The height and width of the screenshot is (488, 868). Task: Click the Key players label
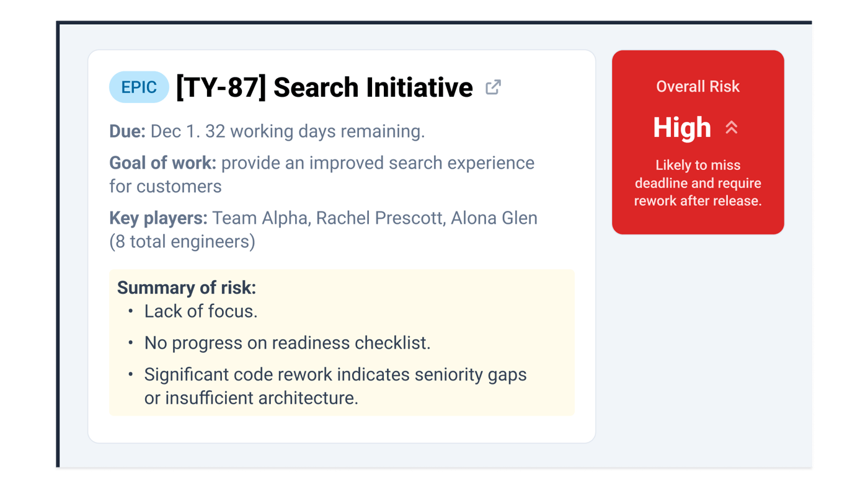158,218
